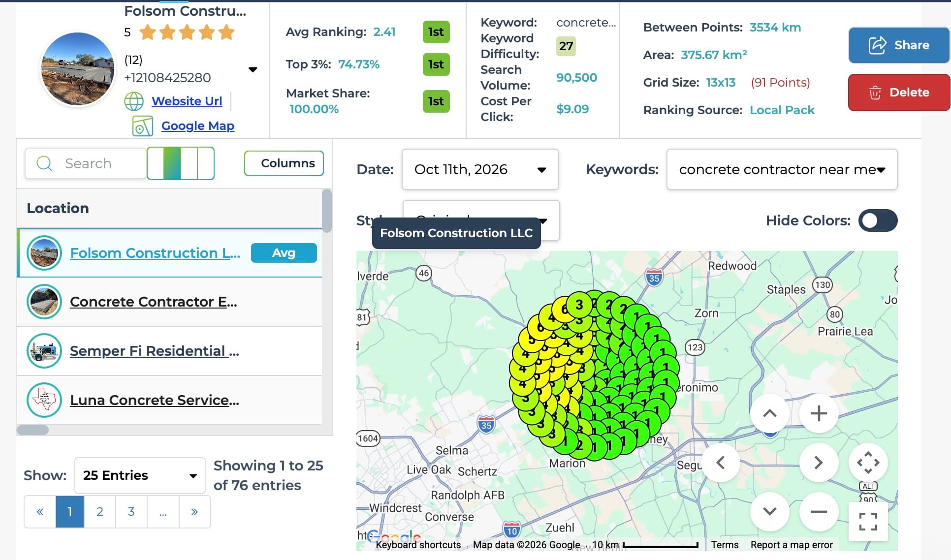This screenshot has height=560, width=951.
Task: Open the Date dropdown showing Oct 11th, 2026
Action: (x=480, y=169)
